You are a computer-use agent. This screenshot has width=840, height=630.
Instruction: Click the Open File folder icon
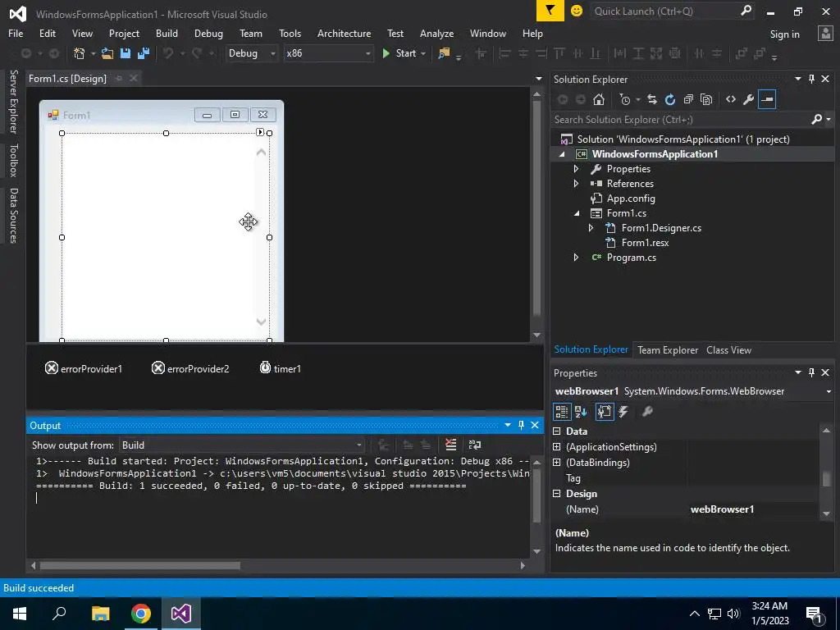tap(107, 53)
